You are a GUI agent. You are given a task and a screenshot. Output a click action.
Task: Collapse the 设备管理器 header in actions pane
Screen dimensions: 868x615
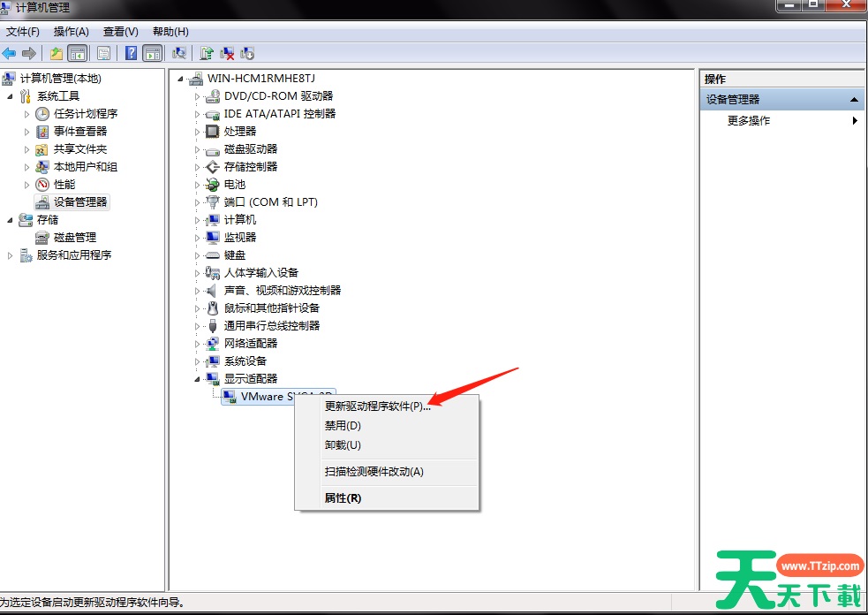(x=854, y=100)
